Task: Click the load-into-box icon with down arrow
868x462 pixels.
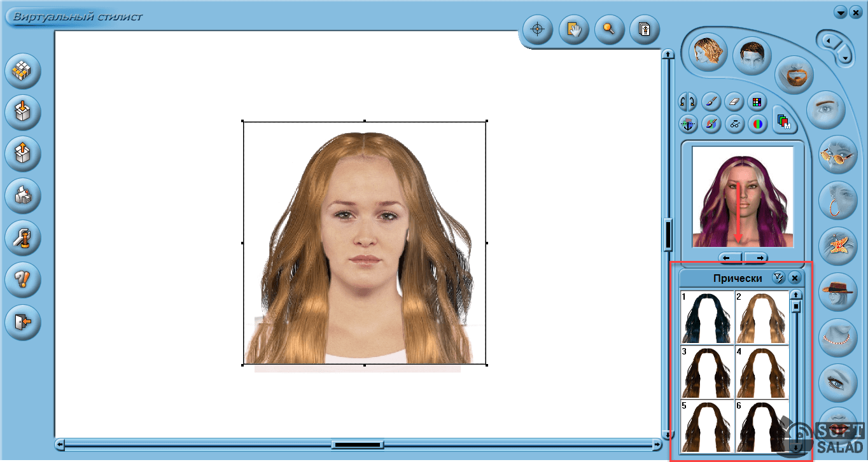Action: pyautogui.click(x=23, y=113)
